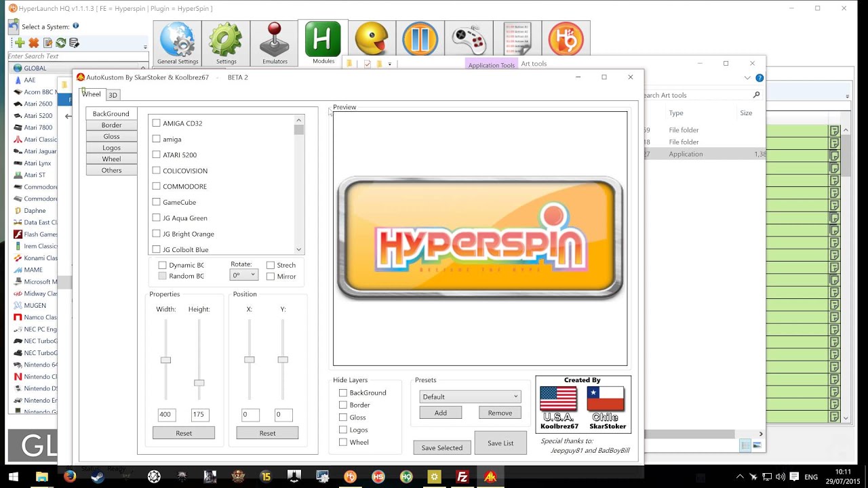Check Hide Layers Gloss checkbox
Viewport: 868px width, 488px height.
[x=343, y=418]
